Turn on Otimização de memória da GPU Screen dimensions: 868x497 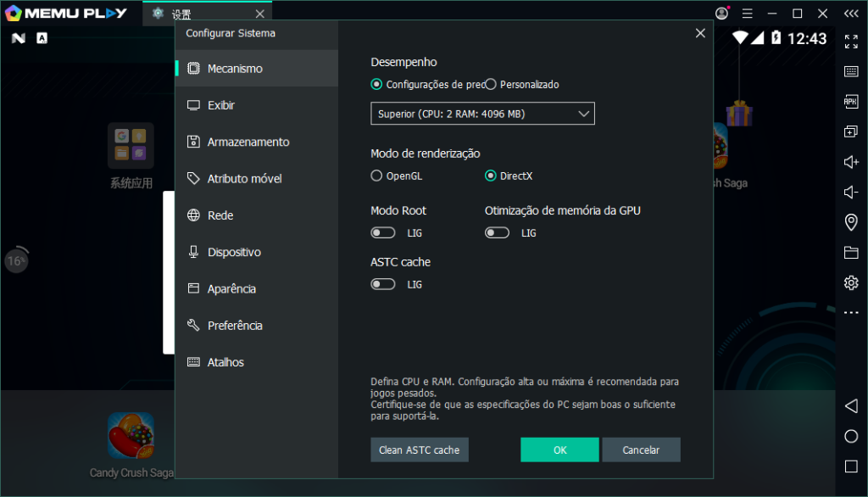[497, 232]
